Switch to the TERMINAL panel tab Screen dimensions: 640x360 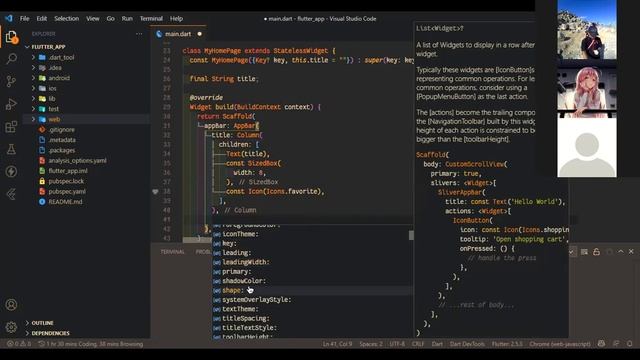172,252
